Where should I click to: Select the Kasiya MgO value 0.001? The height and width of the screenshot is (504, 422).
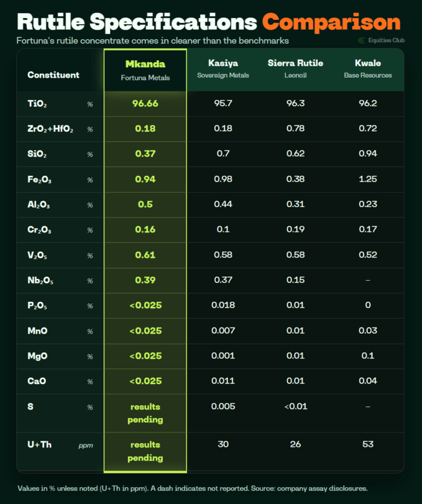(223, 355)
